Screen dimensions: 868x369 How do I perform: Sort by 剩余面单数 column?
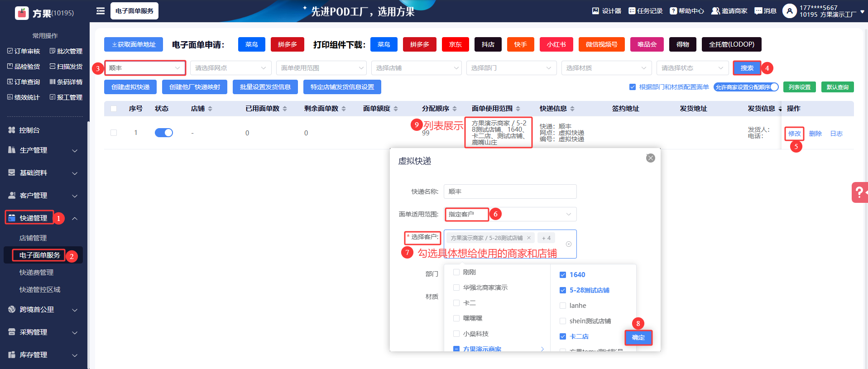point(344,109)
